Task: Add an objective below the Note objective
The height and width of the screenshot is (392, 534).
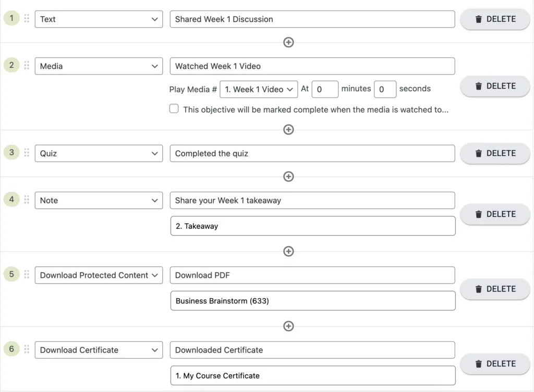Action: click(288, 251)
